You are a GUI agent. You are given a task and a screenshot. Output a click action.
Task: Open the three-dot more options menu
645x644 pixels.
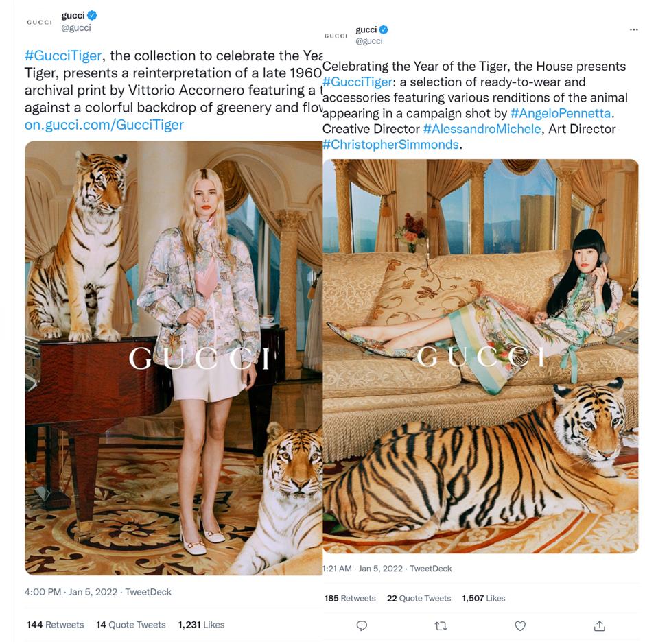coord(633,30)
